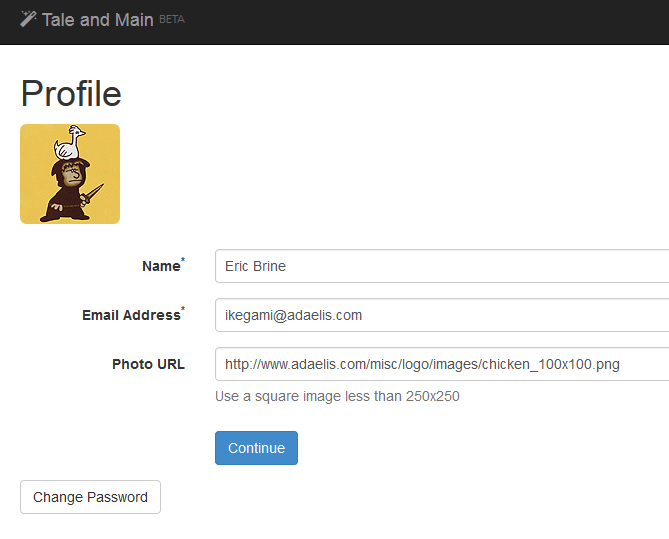Image resolution: width=669 pixels, height=539 pixels.
Task: Click the Photo URL label
Action: coord(148,364)
